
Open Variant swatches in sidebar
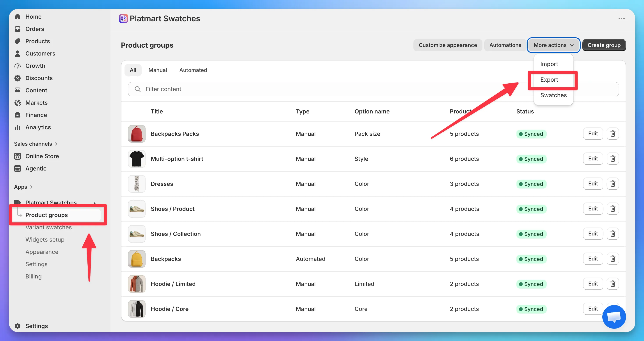point(48,227)
